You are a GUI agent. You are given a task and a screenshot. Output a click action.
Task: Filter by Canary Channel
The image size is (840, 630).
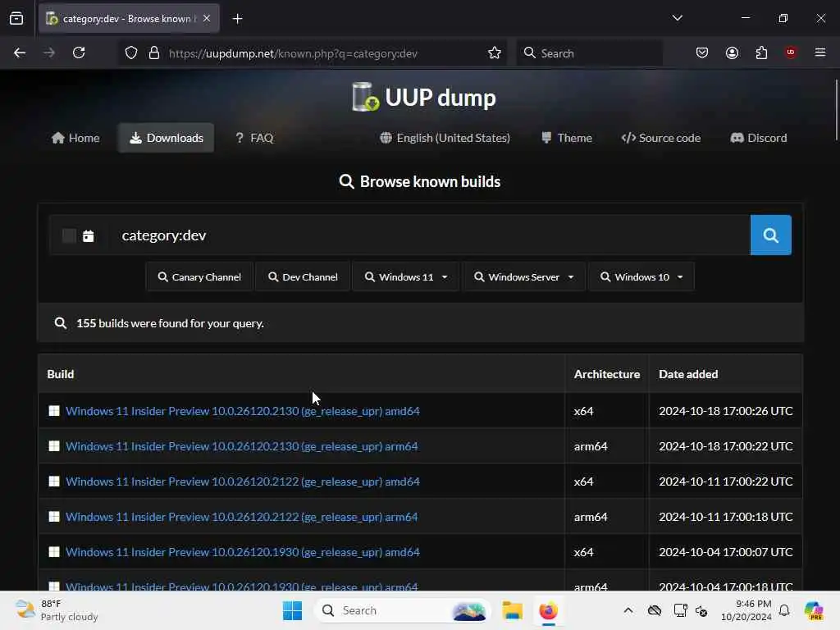point(199,277)
